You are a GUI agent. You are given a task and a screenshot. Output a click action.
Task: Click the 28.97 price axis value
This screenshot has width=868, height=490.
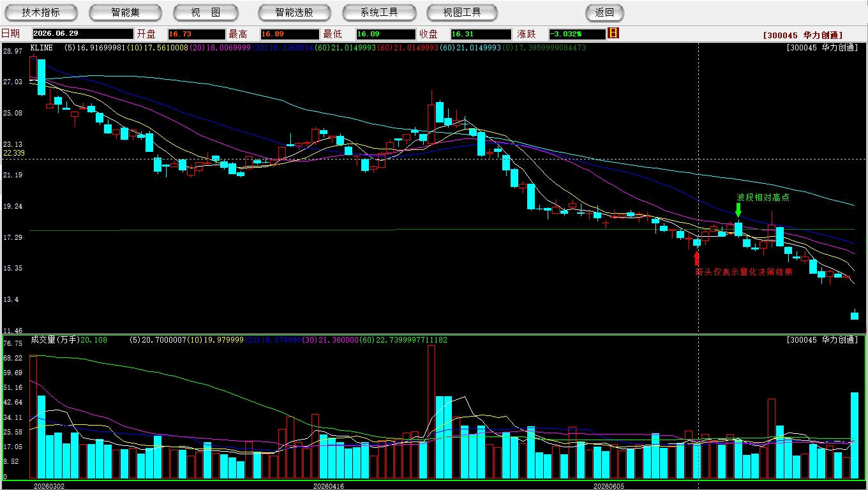pos(12,50)
